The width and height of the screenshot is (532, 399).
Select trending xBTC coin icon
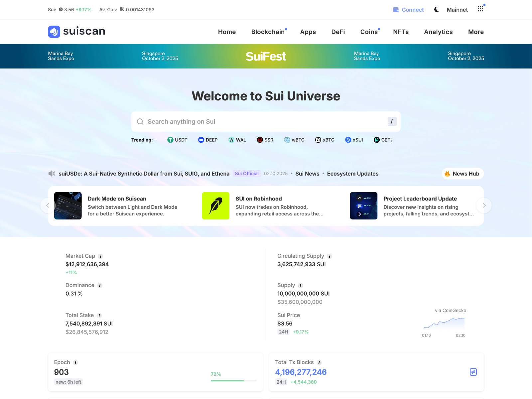pyautogui.click(x=318, y=140)
